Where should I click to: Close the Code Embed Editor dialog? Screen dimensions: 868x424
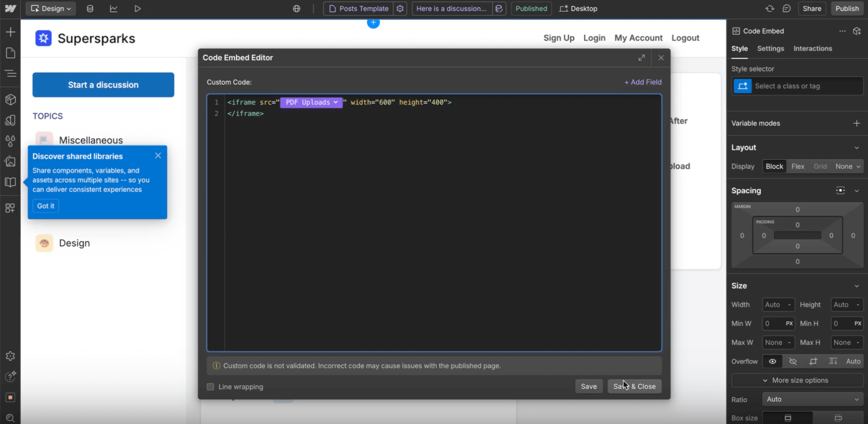point(661,58)
